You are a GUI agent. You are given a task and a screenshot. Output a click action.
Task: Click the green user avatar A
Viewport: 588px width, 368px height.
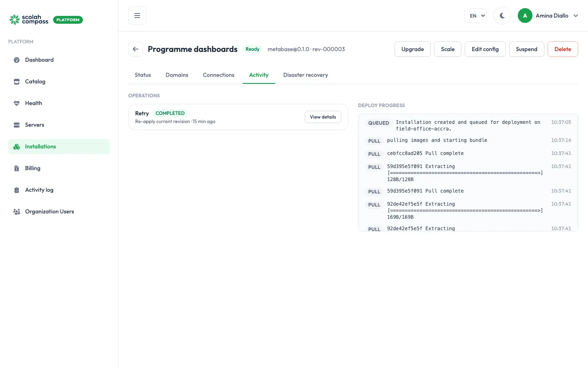[525, 16]
